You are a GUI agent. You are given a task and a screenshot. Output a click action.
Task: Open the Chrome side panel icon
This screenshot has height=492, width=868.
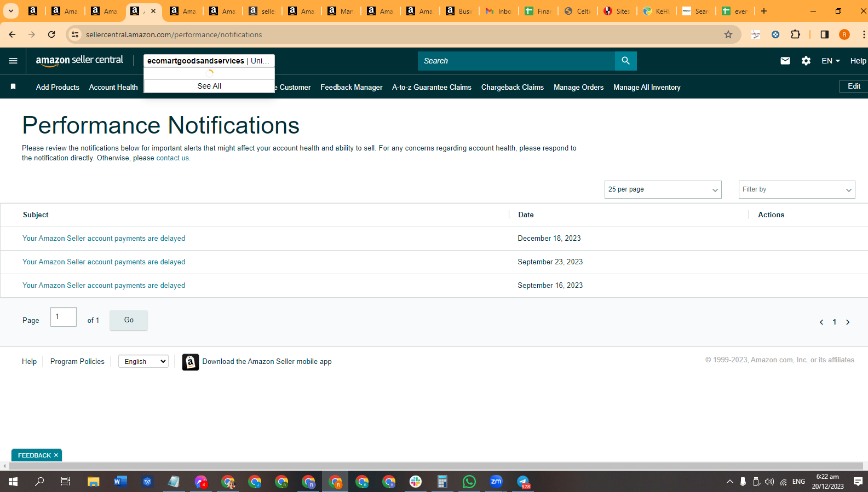click(x=824, y=34)
